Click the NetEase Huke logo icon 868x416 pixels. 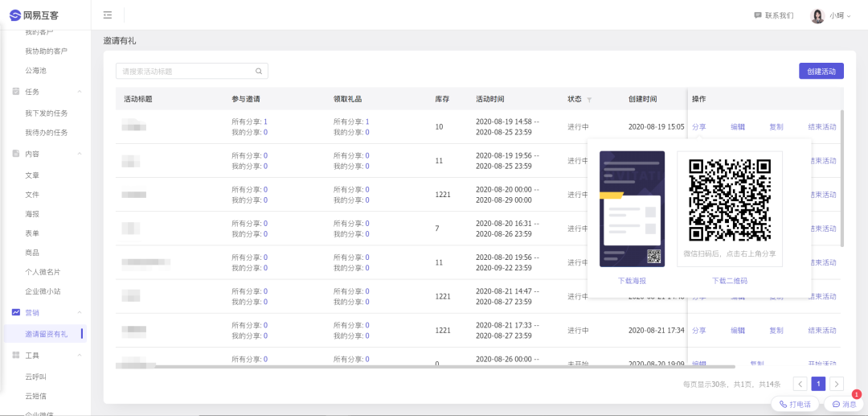[14, 15]
